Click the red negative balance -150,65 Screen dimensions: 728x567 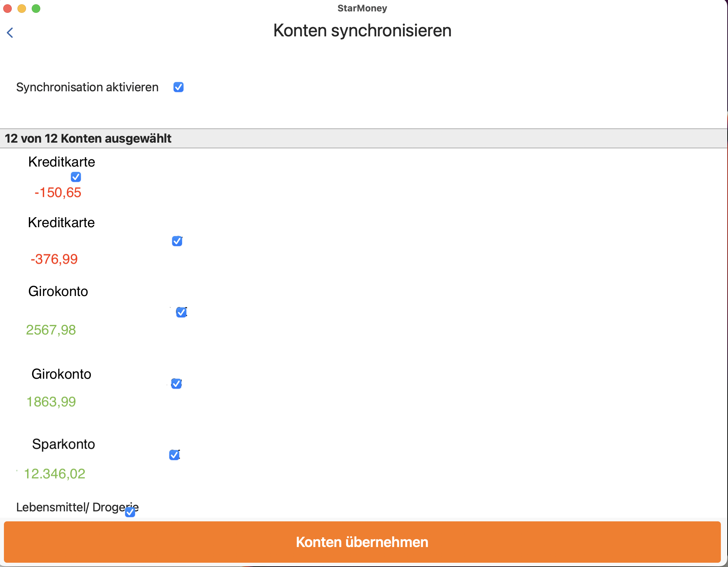click(58, 193)
